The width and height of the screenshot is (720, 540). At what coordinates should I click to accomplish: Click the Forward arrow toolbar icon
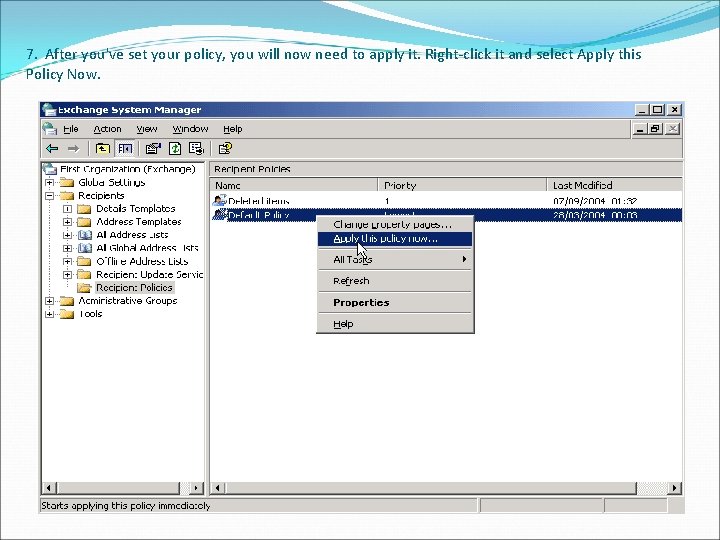click(x=73, y=148)
